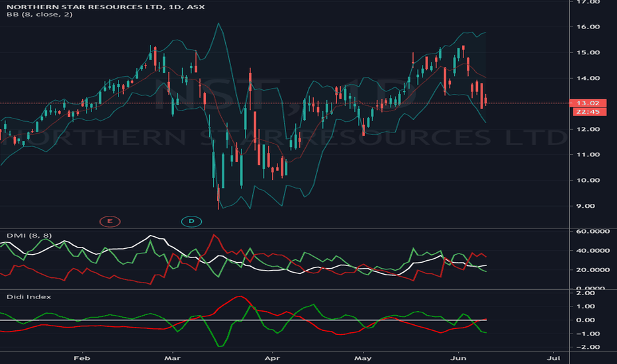The image size is (617, 364).
Task: Click the Jul label on time axis
Action: point(553,358)
